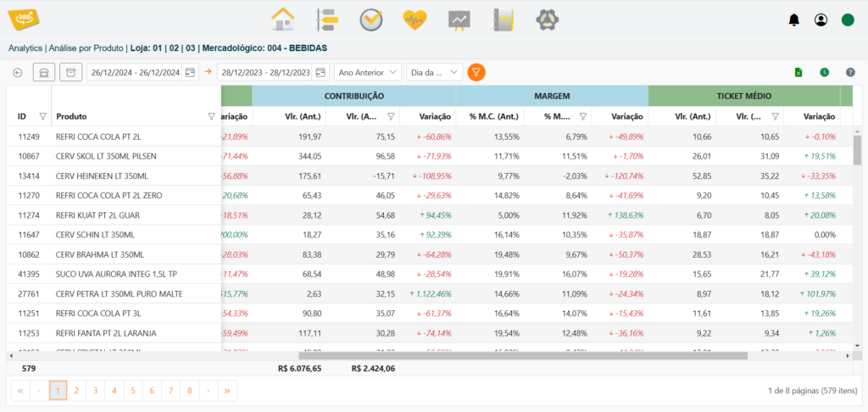The image size is (868, 412).
Task: Filter the Margem % M... column
Action: [583, 116]
